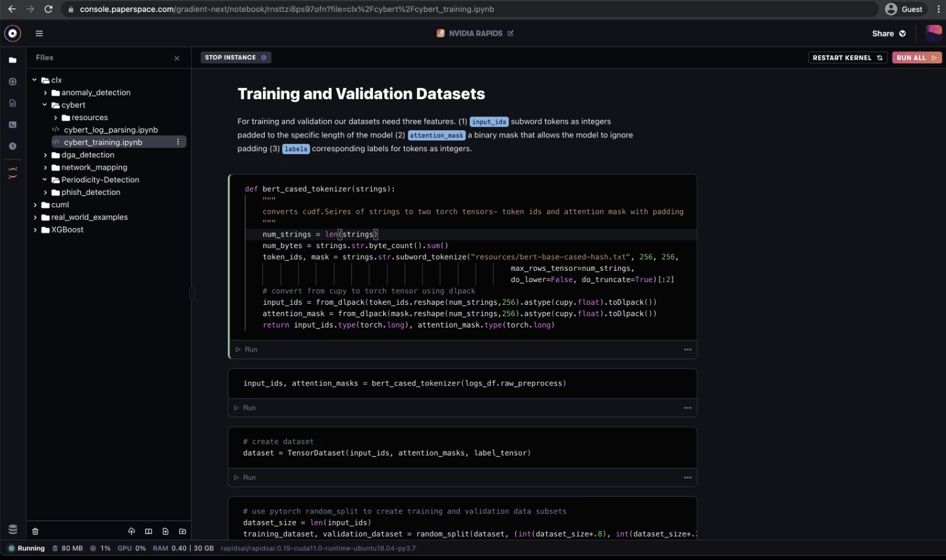Image resolution: width=946 pixels, height=560 pixels.
Task: Click the RAM 0.40 | 30 GB status
Action: coord(183,548)
